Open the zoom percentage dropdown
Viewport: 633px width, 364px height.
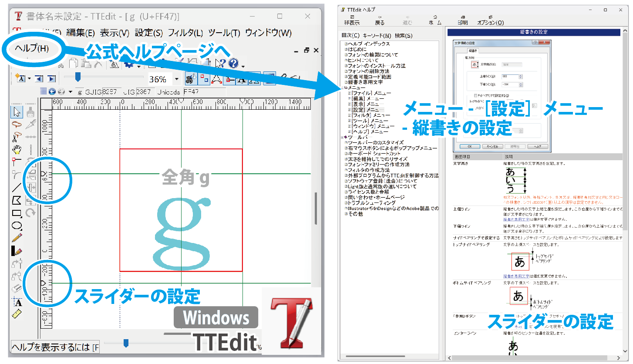pos(176,79)
